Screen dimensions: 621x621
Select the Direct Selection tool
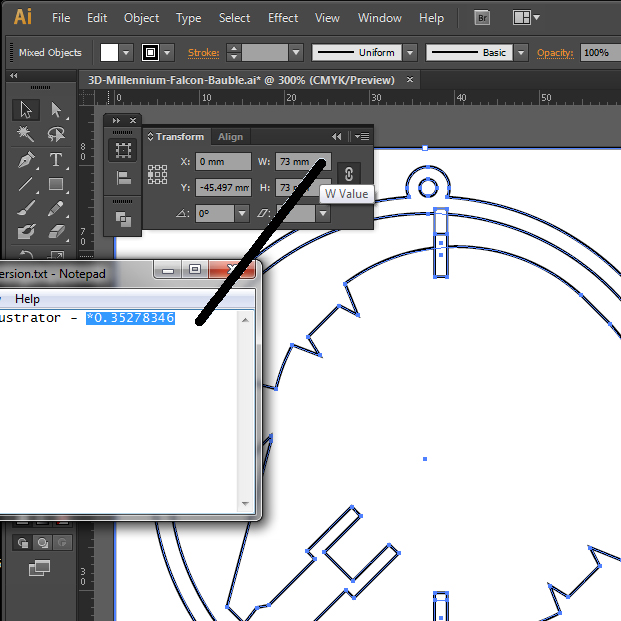[56, 110]
